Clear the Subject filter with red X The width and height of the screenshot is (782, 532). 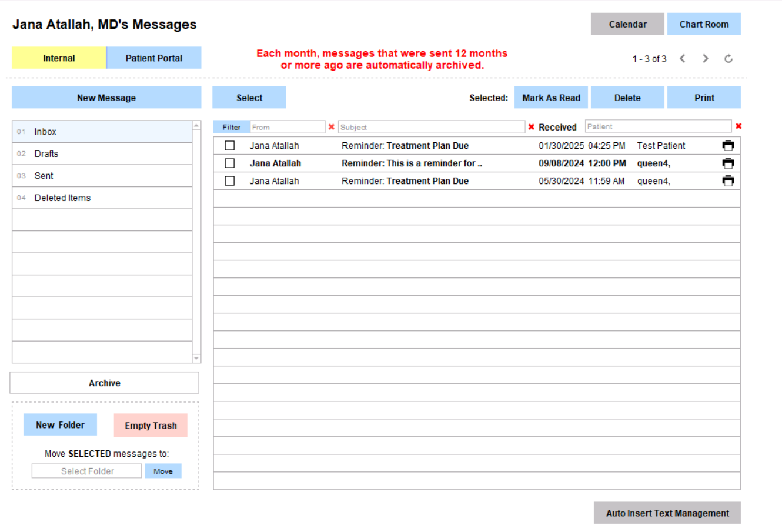[x=532, y=127]
